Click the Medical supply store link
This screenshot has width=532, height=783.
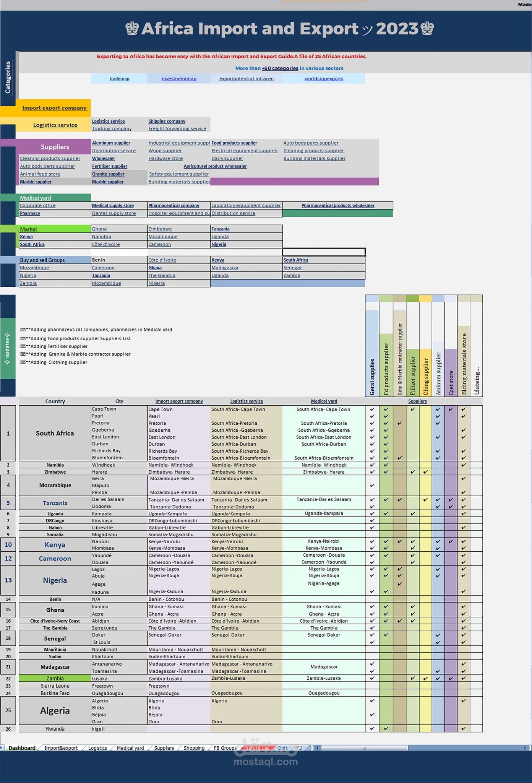coord(113,205)
